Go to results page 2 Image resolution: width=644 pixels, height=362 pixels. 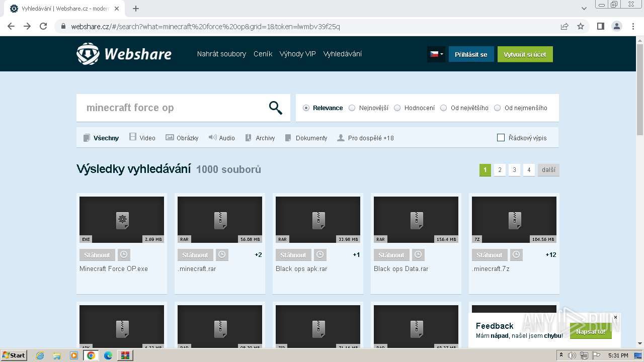coord(500,170)
